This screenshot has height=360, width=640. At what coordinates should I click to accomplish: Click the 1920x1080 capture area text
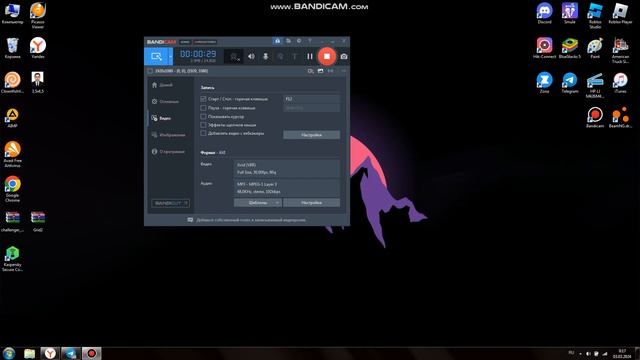point(181,71)
